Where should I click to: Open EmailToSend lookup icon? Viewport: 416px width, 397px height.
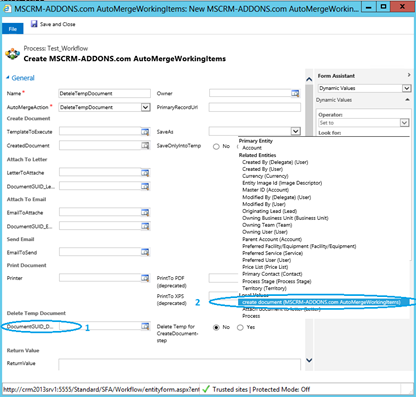click(x=145, y=252)
